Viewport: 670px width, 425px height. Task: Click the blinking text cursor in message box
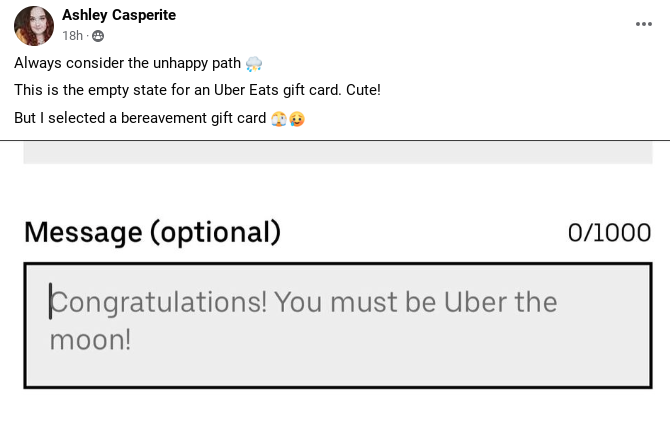tap(50, 301)
